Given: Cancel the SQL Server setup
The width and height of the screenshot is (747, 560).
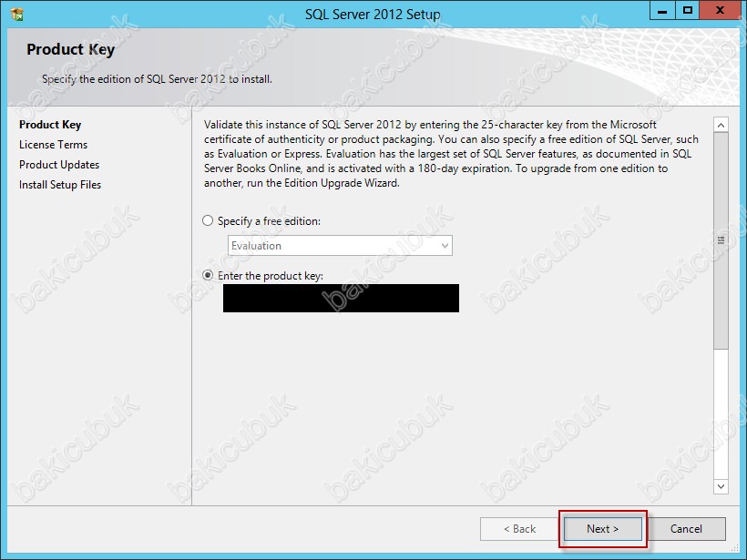Looking at the screenshot, I should click(x=686, y=529).
